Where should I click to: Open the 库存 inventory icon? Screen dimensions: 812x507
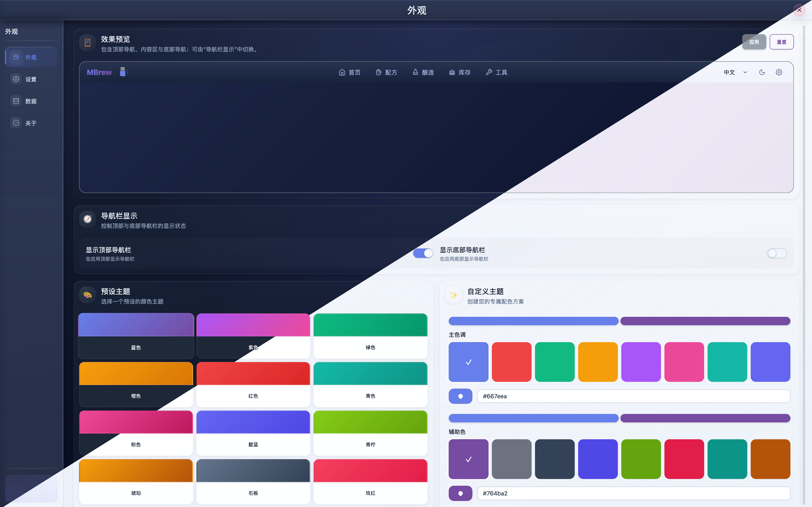[x=452, y=72]
